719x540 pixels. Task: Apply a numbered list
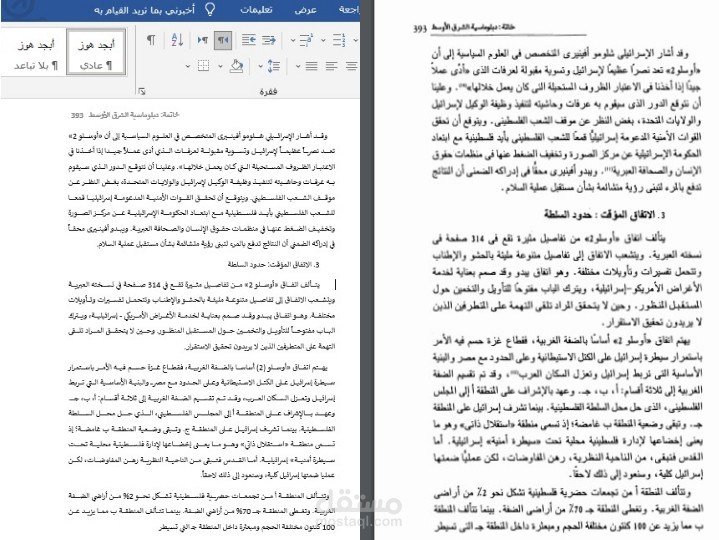pyautogui.click(x=338, y=40)
